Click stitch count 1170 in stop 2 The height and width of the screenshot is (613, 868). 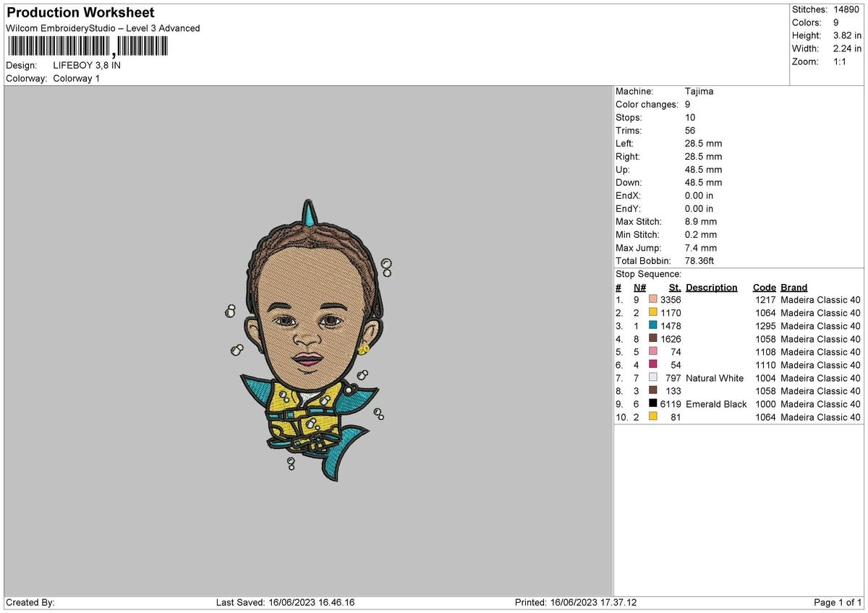671,313
